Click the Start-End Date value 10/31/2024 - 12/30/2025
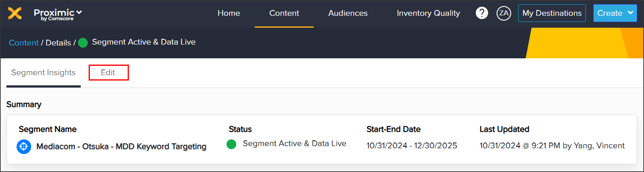The height and width of the screenshot is (172, 644). pos(411,146)
